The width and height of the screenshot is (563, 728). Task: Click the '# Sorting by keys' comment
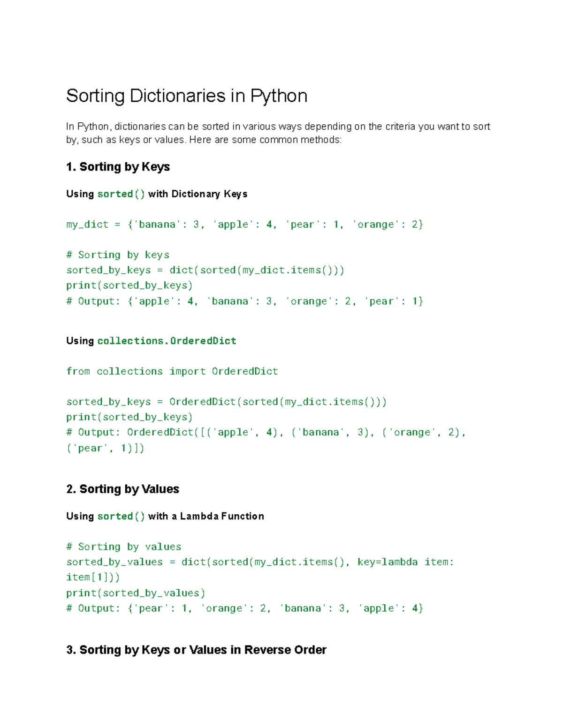pyautogui.click(x=118, y=255)
